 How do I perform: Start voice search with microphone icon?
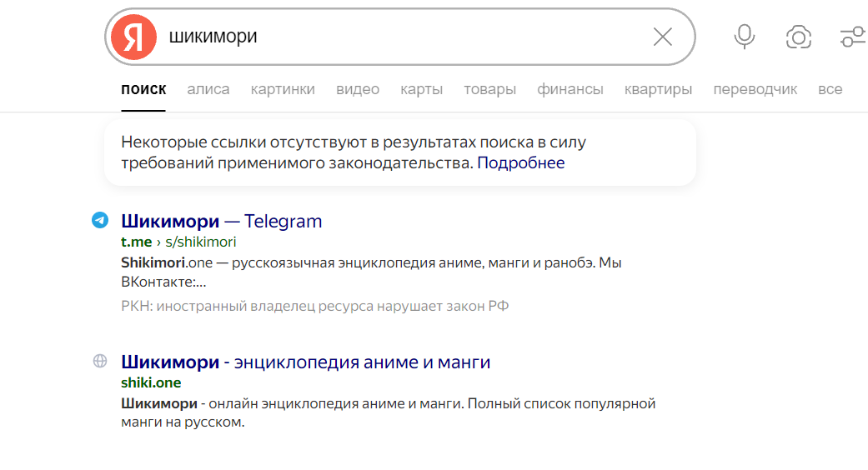(744, 37)
